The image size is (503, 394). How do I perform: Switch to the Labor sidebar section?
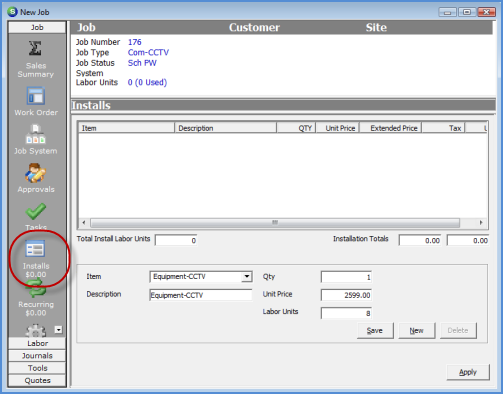coord(37,343)
